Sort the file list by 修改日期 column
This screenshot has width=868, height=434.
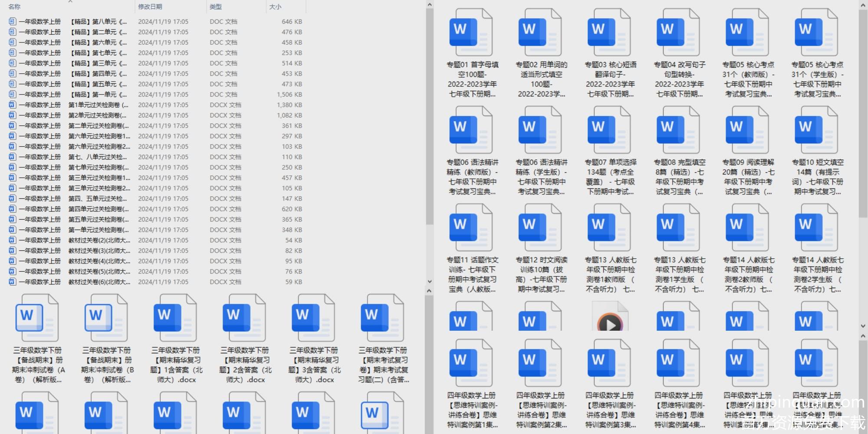150,7
